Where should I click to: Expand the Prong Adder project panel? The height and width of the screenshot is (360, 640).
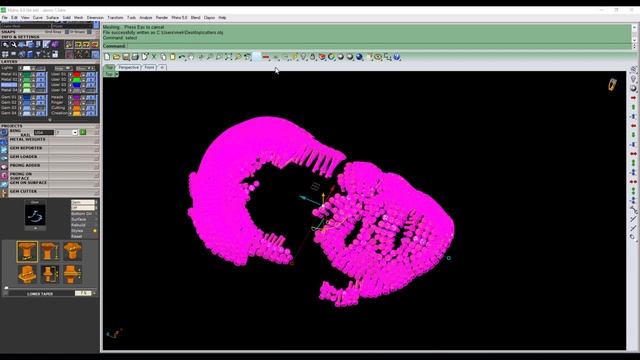[x=97, y=167]
